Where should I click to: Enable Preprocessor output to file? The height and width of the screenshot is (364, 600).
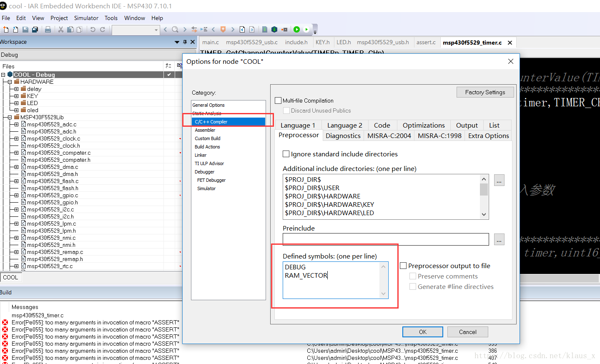403,266
